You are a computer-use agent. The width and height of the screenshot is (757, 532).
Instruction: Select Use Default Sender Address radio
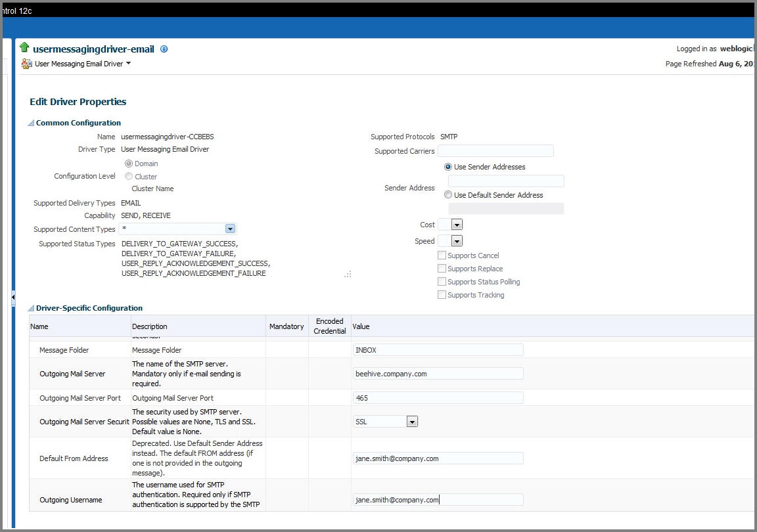pyautogui.click(x=448, y=194)
